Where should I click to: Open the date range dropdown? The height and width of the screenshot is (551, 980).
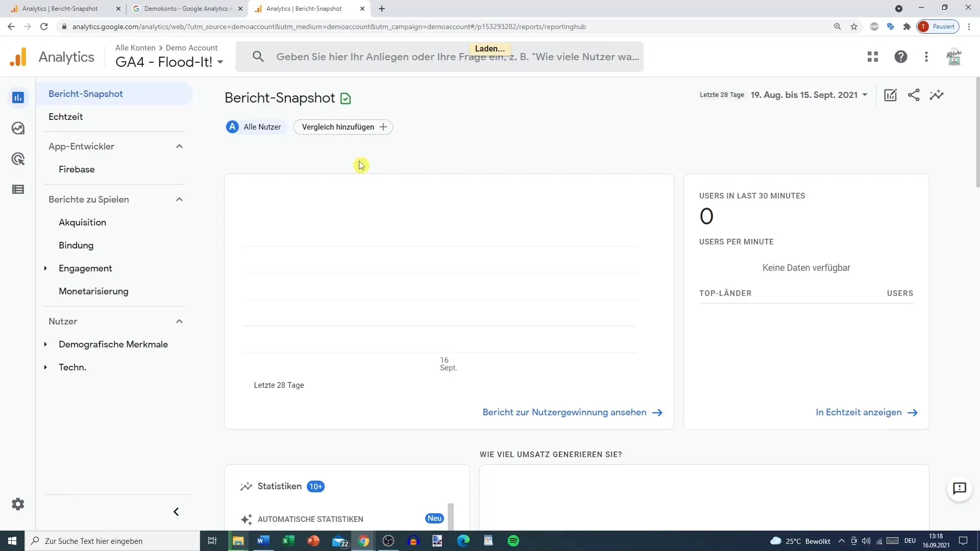coord(809,95)
